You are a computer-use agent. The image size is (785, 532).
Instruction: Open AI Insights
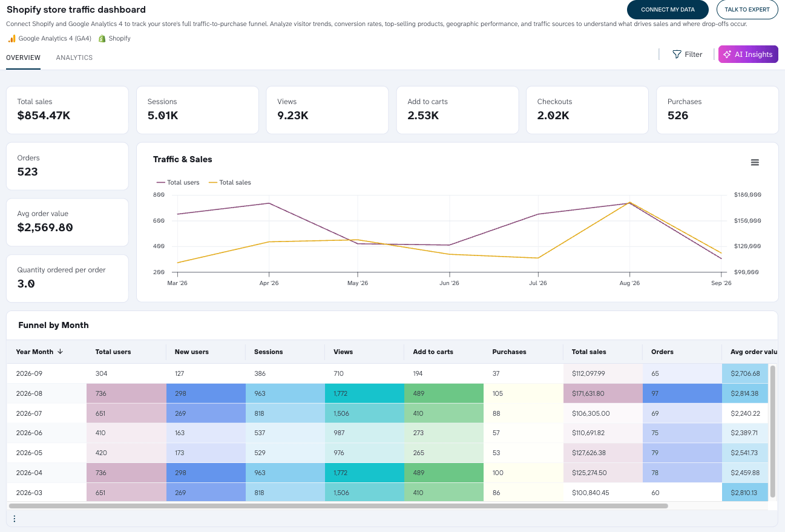pos(748,54)
